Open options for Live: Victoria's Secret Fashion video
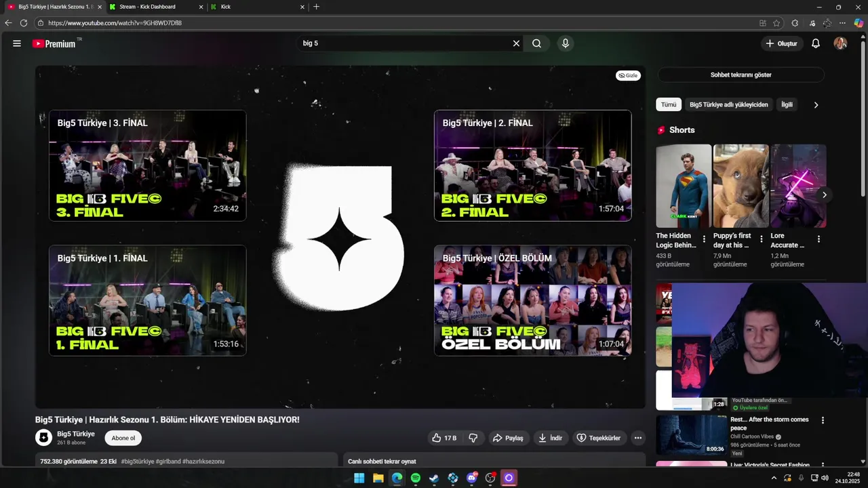The image size is (868, 488). [823, 466]
